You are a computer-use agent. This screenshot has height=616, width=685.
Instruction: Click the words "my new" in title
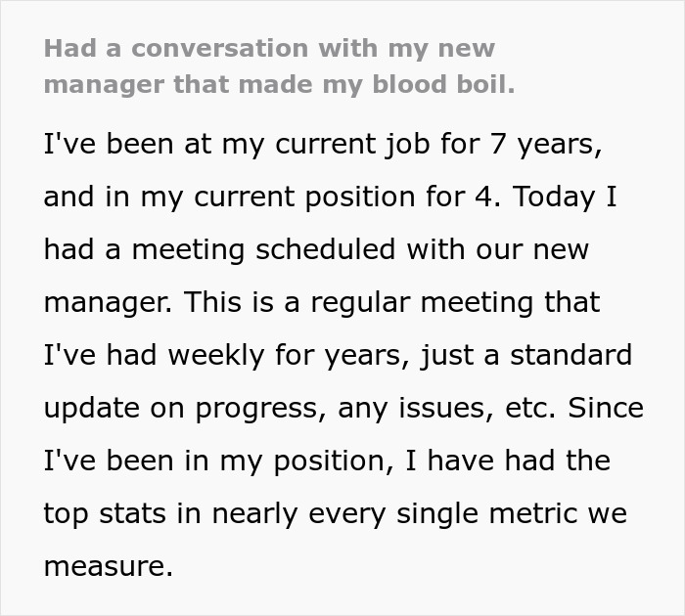point(447,48)
